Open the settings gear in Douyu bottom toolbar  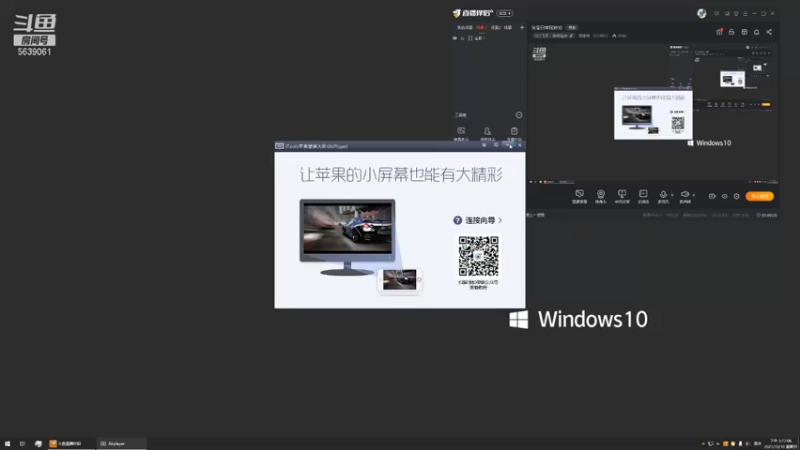point(736,196)
